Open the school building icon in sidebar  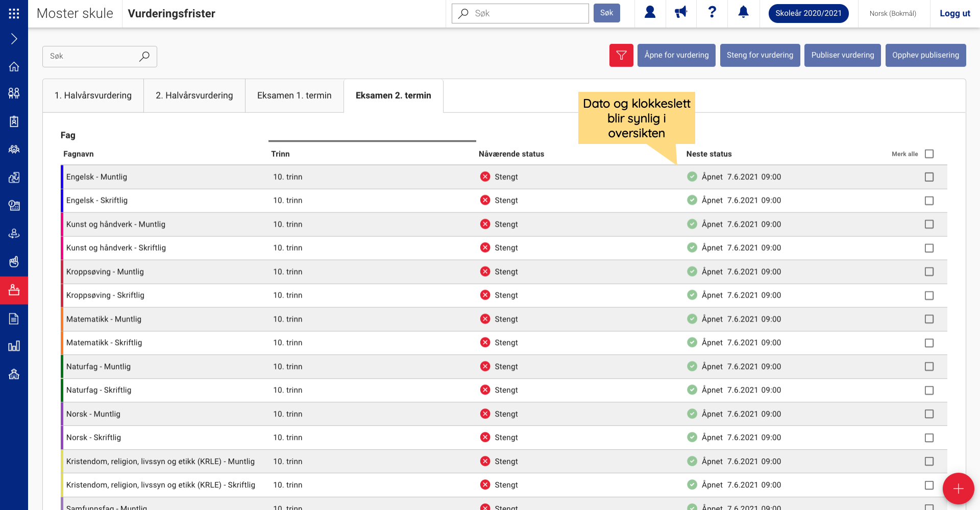click(14, 374)
